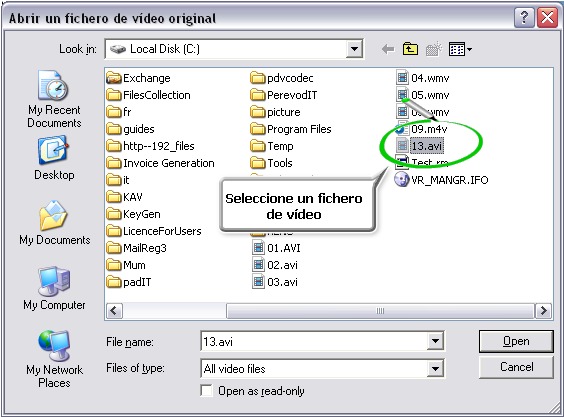Click the Cancel button

pyautogui.click(x=516, y=367)
